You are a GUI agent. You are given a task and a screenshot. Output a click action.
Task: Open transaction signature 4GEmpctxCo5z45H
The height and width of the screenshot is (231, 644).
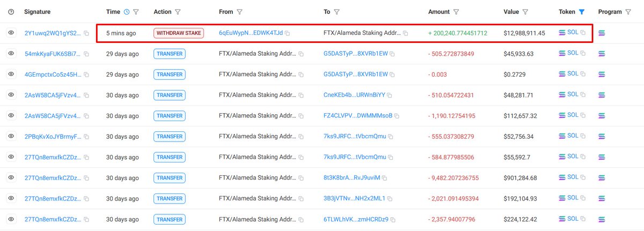coord(53,74)
